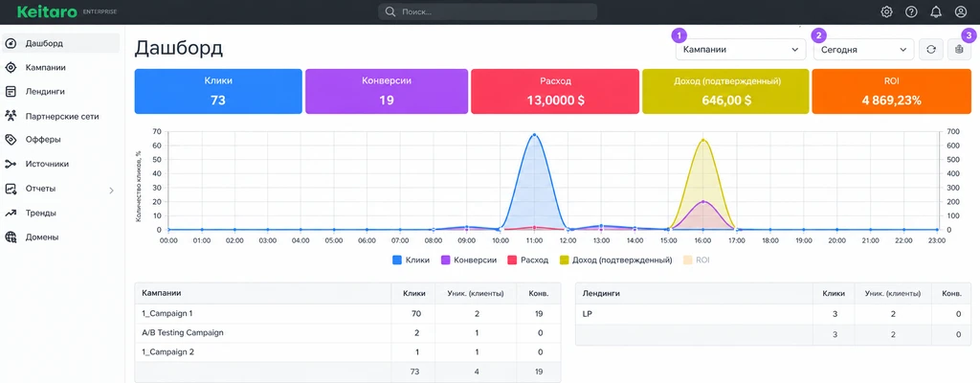Click the orange ROI metric card
980x383 pixels.
(x=892, y=91)
